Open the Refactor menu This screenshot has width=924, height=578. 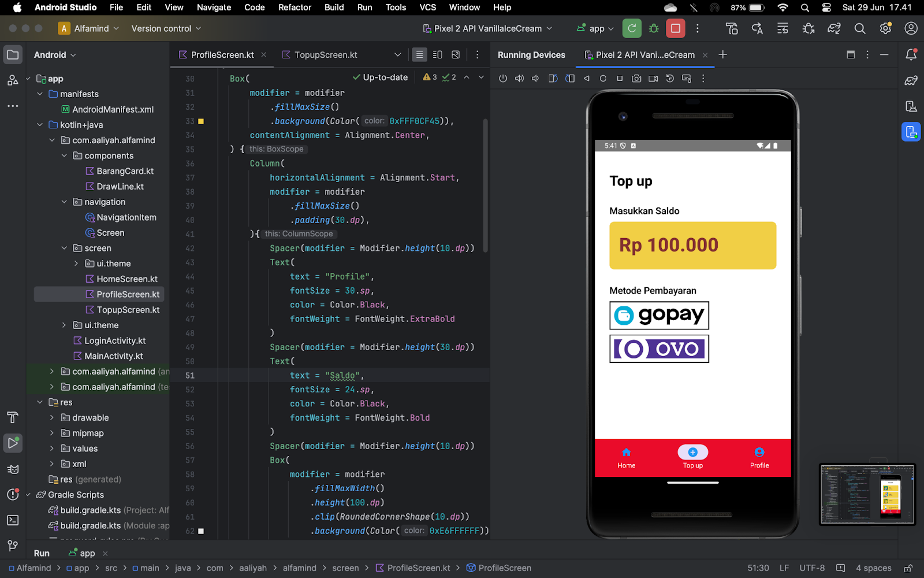coord(295,8)
